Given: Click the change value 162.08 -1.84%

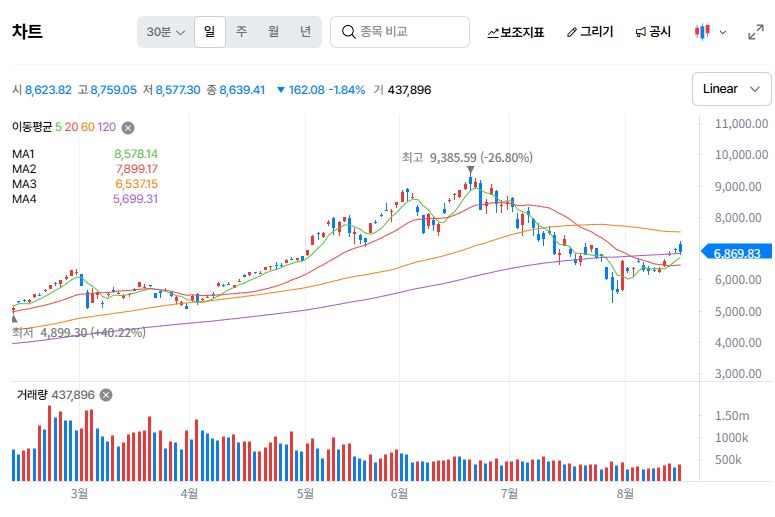Looking at the screenshot, I should tap(321, 90).
